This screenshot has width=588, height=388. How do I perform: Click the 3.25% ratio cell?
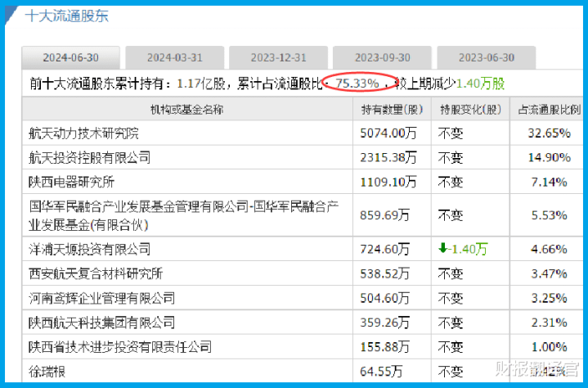549,298
